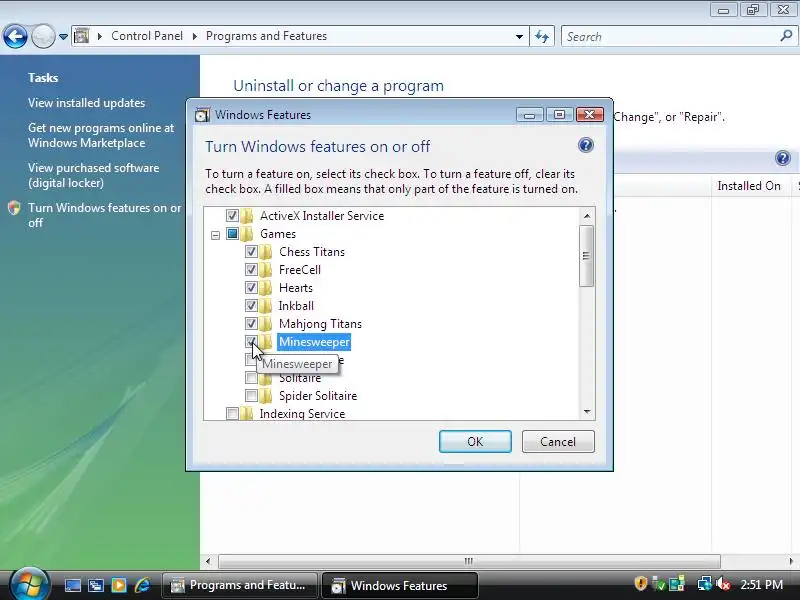The width and height of the screenshot is (800, 600).
Task: Select the Minesweeper label
Action: [x=314, y=342]
